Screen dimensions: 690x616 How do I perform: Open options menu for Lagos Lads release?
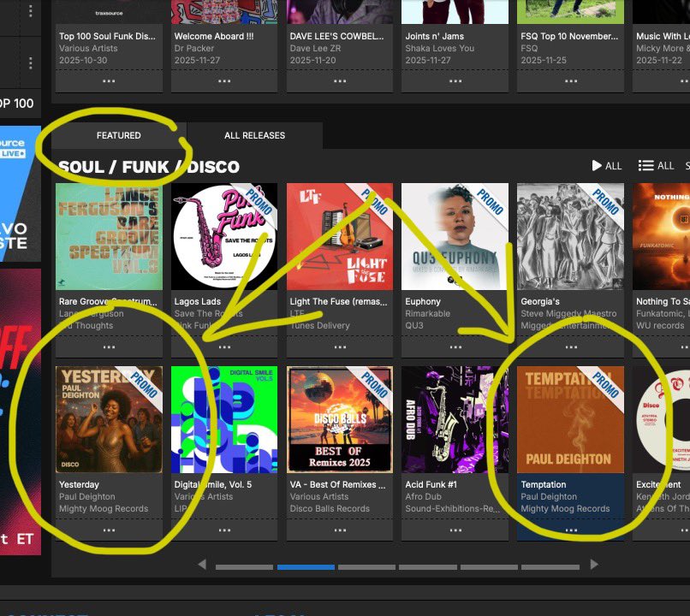(224, 347)
